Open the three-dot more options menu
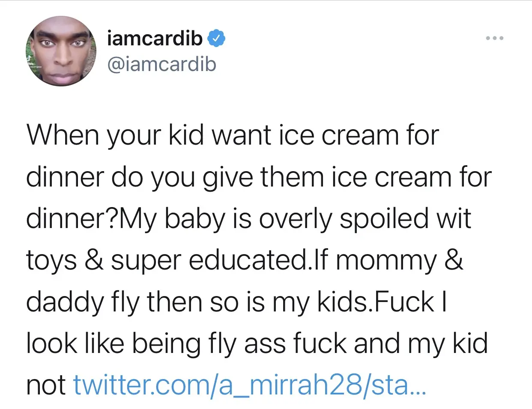Screen dimensions: 532x409 (495, 39)
